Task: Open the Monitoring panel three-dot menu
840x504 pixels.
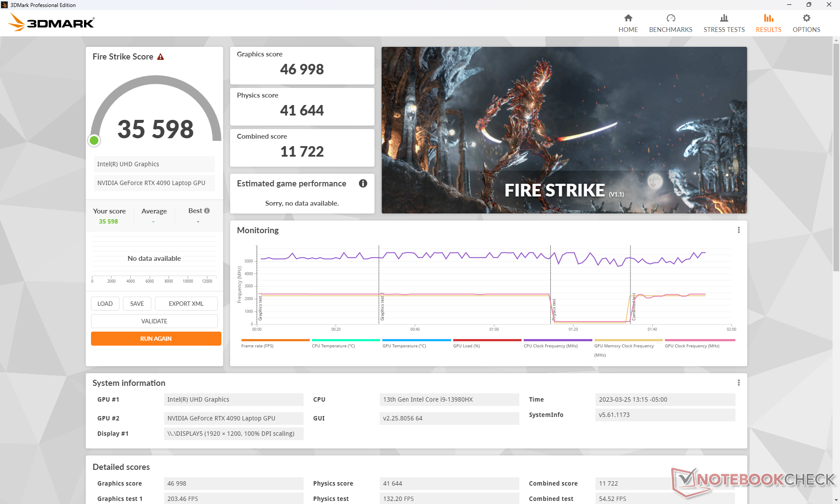Action: pyautogui.click(x=738, y=230)
